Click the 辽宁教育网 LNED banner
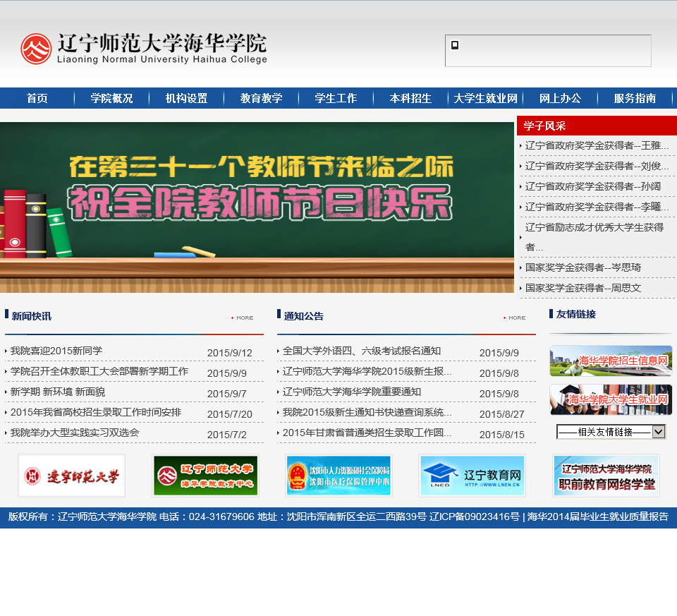The height and width of the screenshot is (616, 677). point(472,476)
